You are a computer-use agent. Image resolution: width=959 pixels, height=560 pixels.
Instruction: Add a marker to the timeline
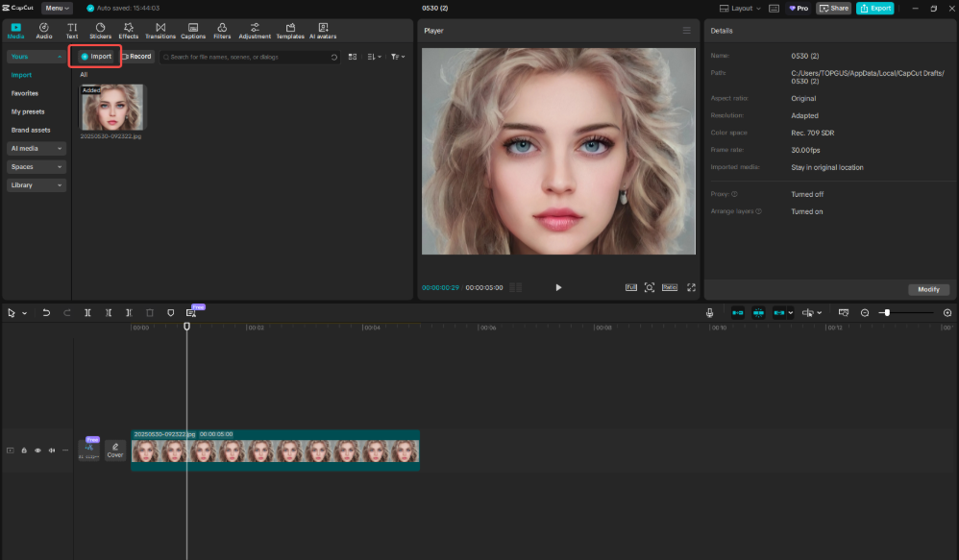pyautogui.click(x=171, y=313)
